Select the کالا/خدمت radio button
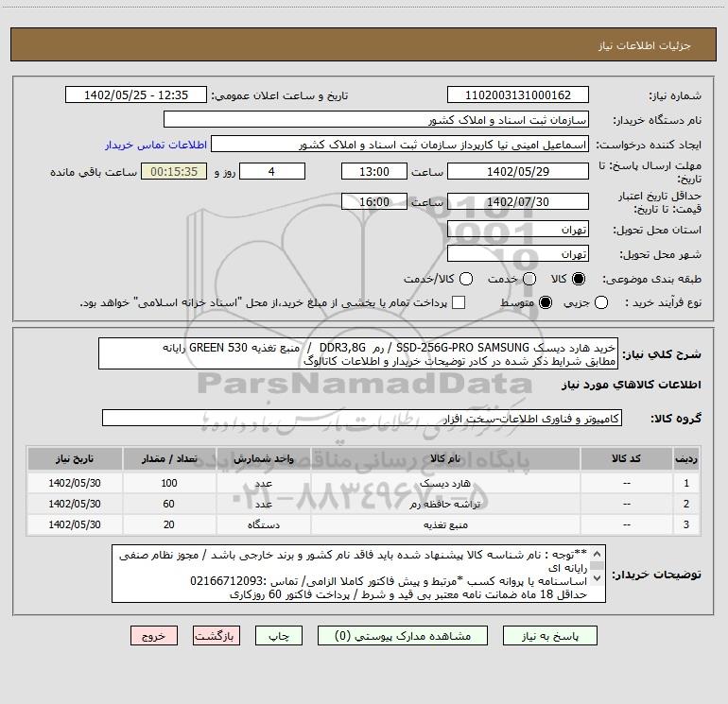Screen dimensions: 728x704 point(466,279)
